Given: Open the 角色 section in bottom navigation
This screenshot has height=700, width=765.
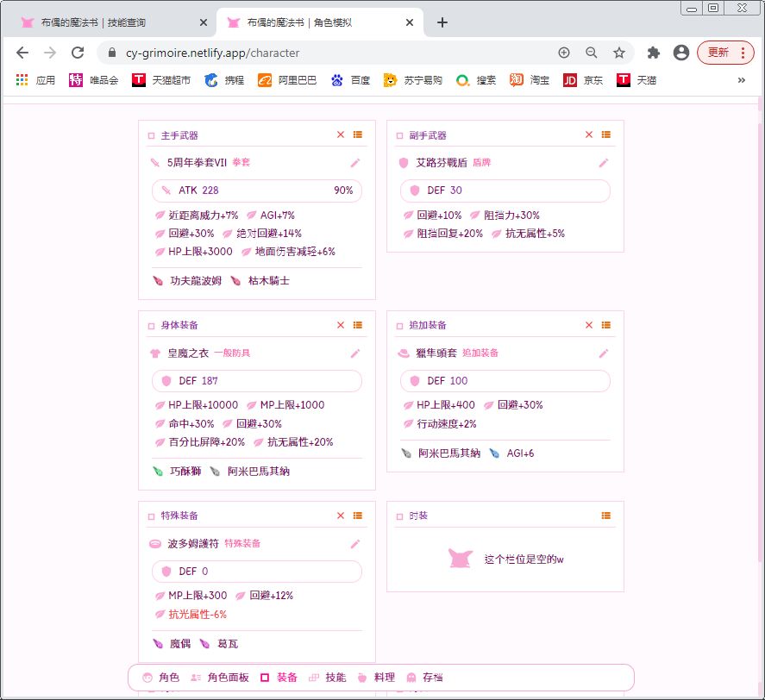Looking at the screenshot, I should point(161,678).
